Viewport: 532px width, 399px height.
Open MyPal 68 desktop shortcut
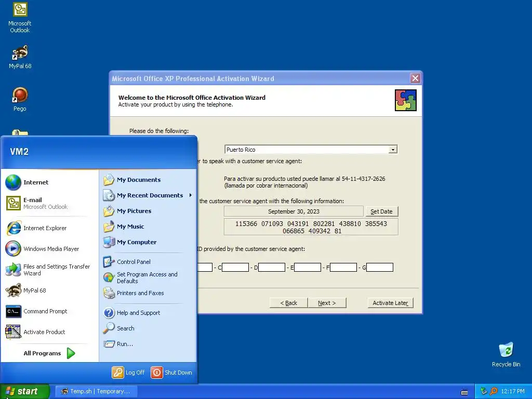(x=20, y=57)
